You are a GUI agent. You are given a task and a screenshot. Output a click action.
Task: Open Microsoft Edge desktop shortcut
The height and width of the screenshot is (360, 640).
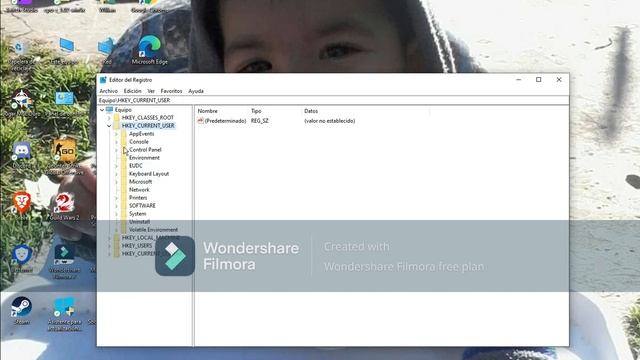coord(149,51)
